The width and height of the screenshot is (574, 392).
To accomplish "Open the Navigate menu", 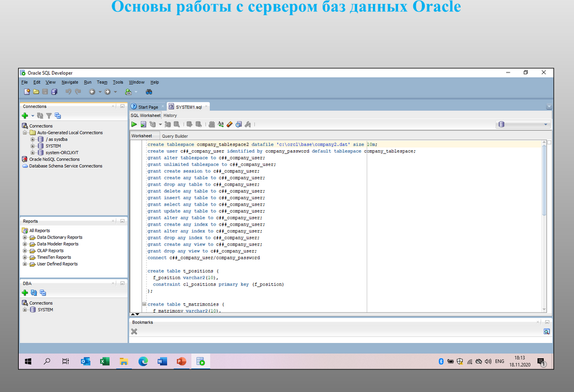I will pyautogui.click(x=70, y=82).
